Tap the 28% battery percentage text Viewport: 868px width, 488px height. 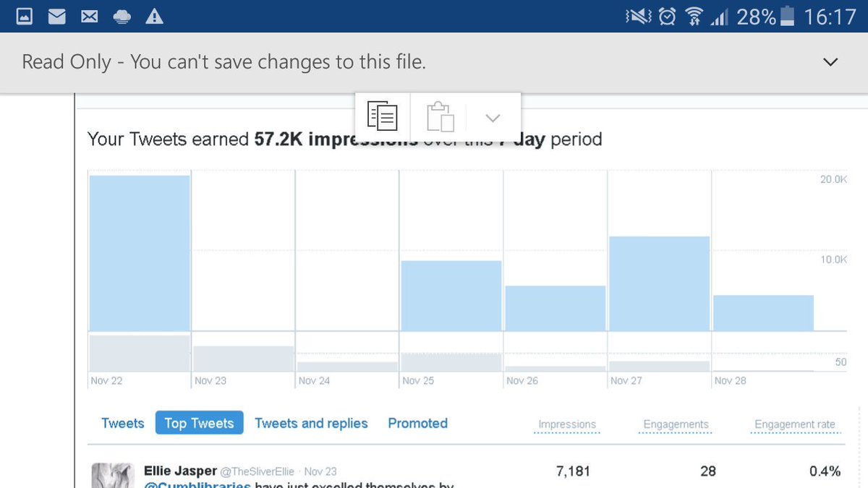pos(757,17)
